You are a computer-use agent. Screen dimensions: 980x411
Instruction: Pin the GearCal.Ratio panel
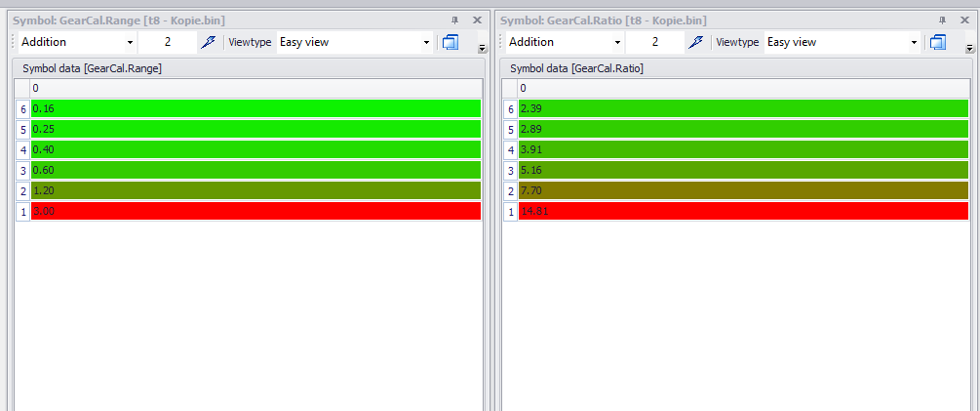[x=943, y=21]
